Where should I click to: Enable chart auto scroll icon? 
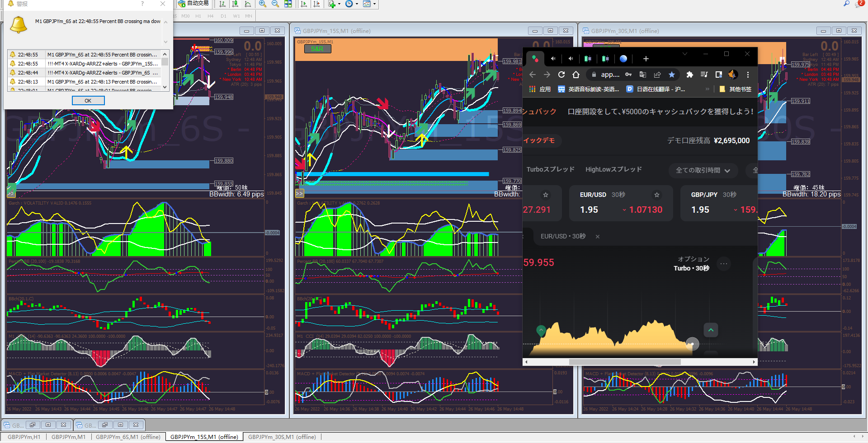click(x=304, y=4)
